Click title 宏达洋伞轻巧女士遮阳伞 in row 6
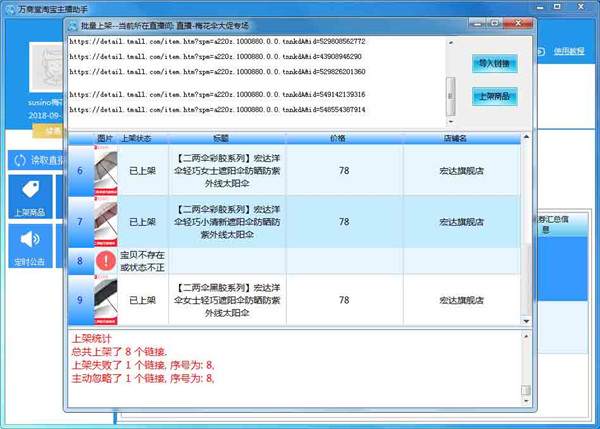This screenshot has width=600, height=429. coord(227,171)
